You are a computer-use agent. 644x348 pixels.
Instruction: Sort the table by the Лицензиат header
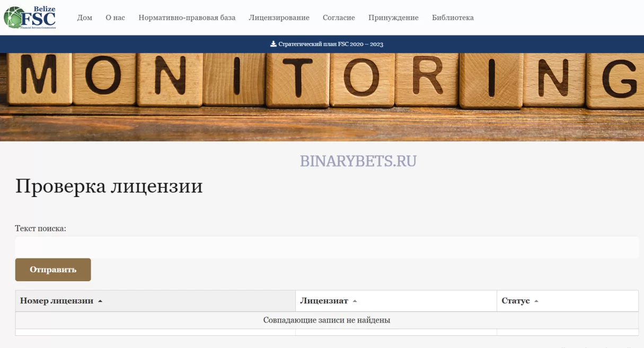click(x=324, y=301)
